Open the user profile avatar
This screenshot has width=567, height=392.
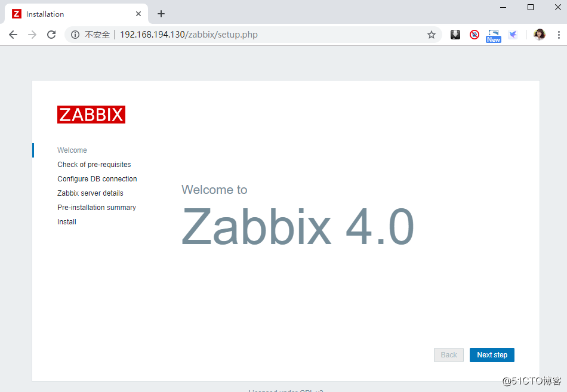540,35
